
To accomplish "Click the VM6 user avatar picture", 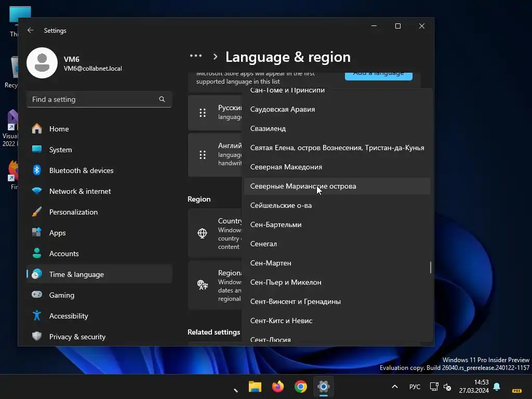I will tap(42, 63).
